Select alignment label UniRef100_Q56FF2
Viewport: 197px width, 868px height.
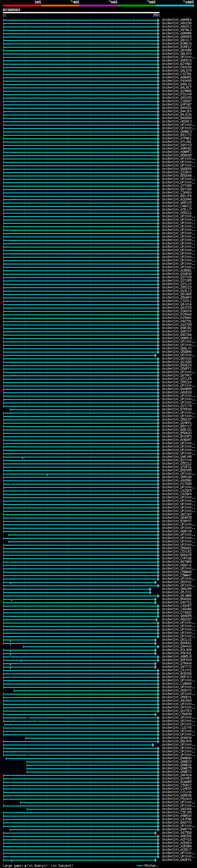pyautogui.click(x=177, y=369)
